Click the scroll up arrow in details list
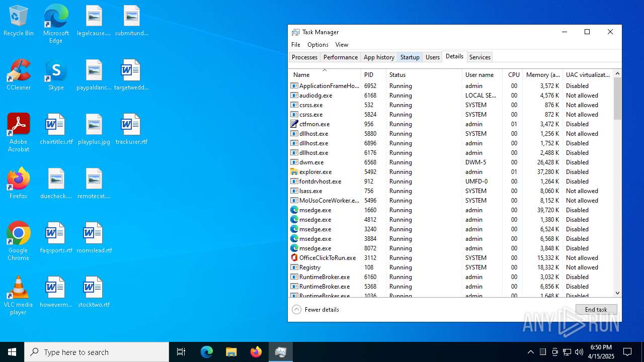Image resolution: width=644 pixels, height=362 pixels. [617, 73]
